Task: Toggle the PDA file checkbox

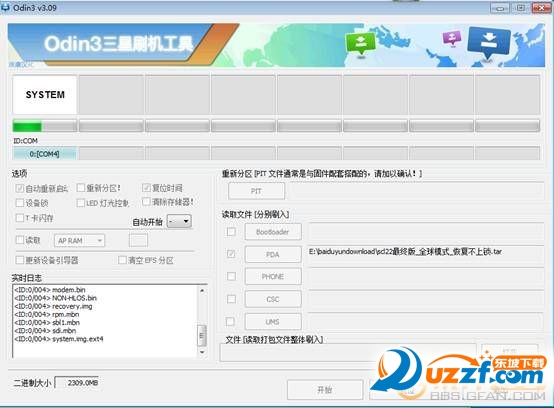Action: [231, 254]
